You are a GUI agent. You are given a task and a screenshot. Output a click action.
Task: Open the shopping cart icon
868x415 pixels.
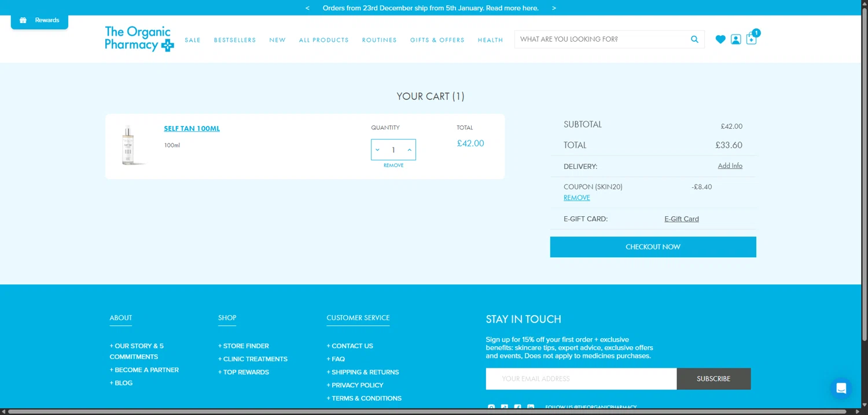click(x=752, y=39)
